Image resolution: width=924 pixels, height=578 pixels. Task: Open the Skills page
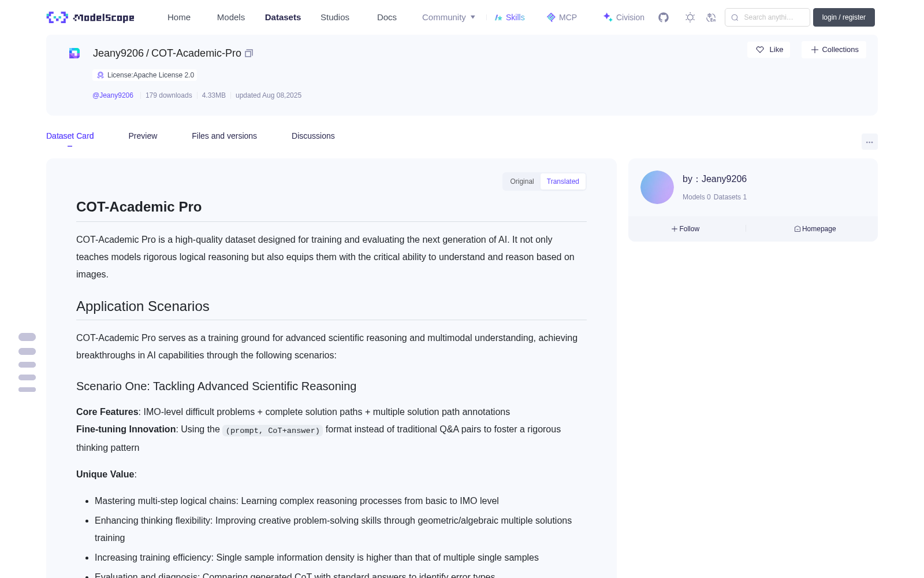[510, 17]
